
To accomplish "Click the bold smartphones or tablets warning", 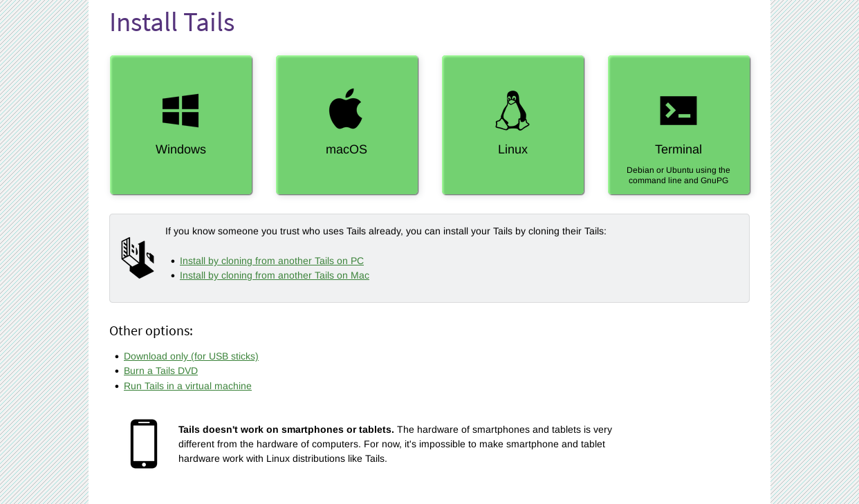I will pyautogui.click(x=286, y=429).
